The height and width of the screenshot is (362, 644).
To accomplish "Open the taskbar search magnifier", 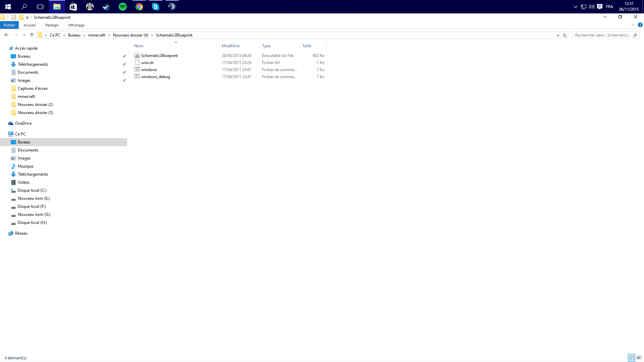I will 24,7.
